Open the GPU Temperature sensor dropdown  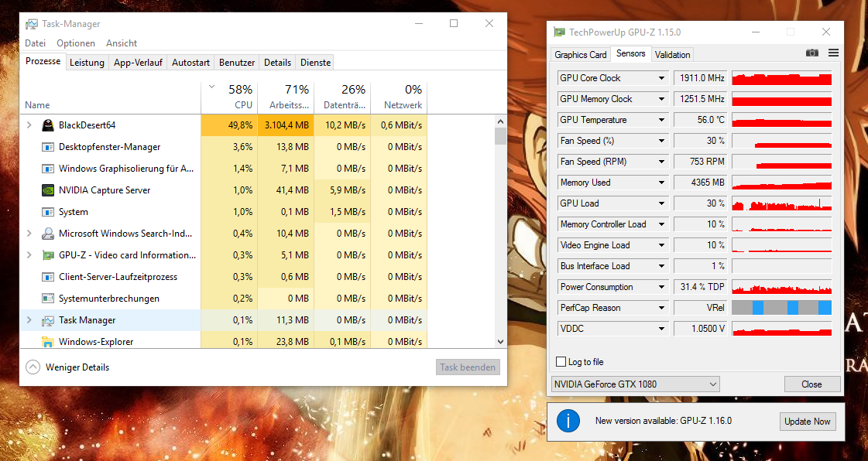tap(661, 120)
